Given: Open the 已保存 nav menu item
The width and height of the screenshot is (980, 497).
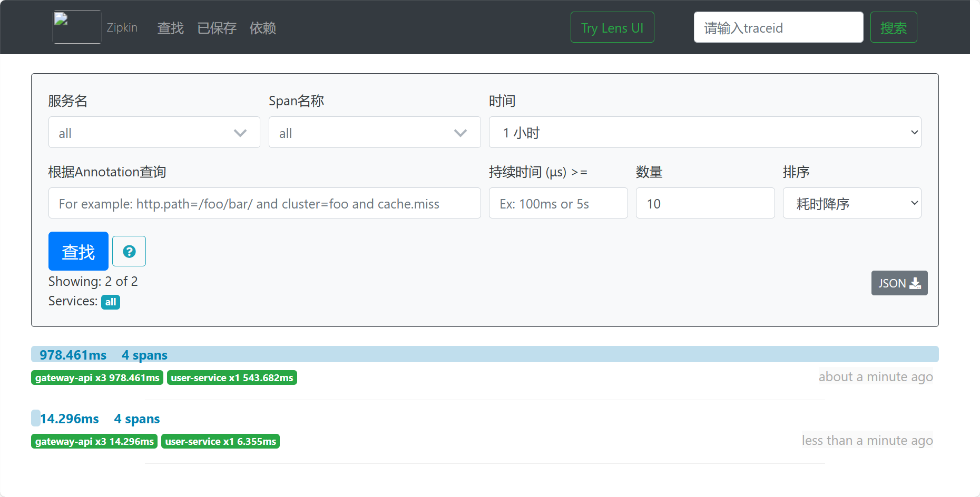Looking at the screenshot, I should [x=217, y=28].
